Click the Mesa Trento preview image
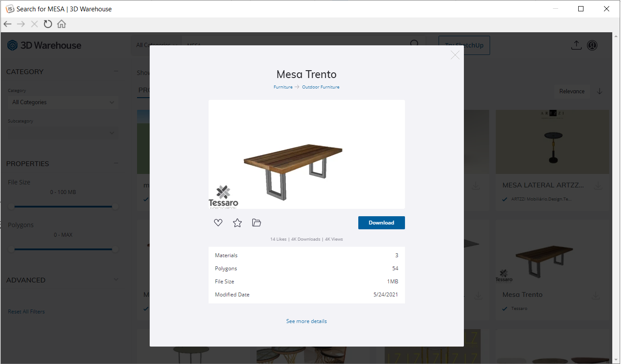This screenshot has height=364, width=621. pyautogui.click(x=307, y=154)
